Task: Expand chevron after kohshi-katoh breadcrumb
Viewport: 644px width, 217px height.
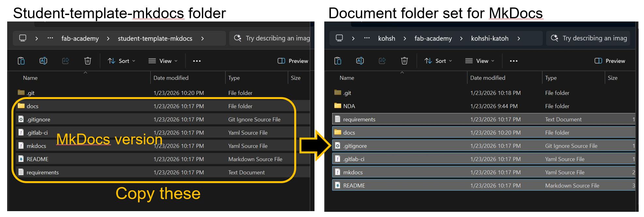Action: coord(519,38)
